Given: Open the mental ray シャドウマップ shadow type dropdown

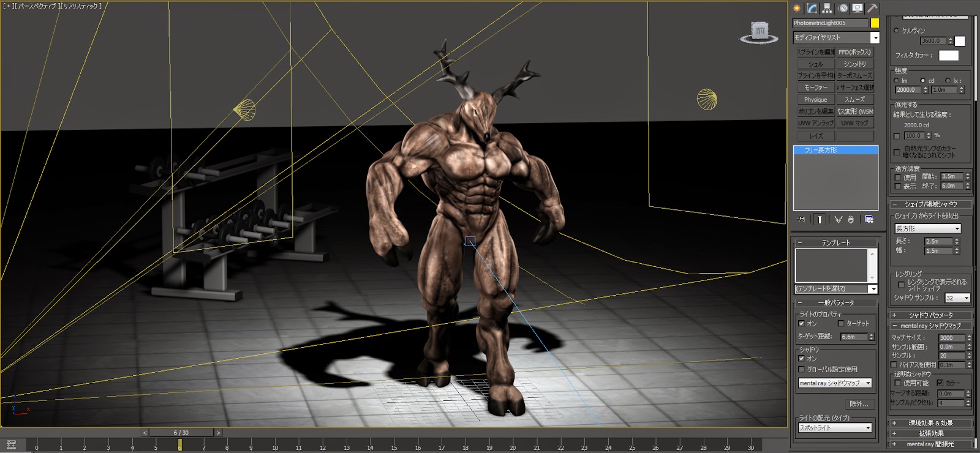Looking at the screenshot, I should [835, 383].
